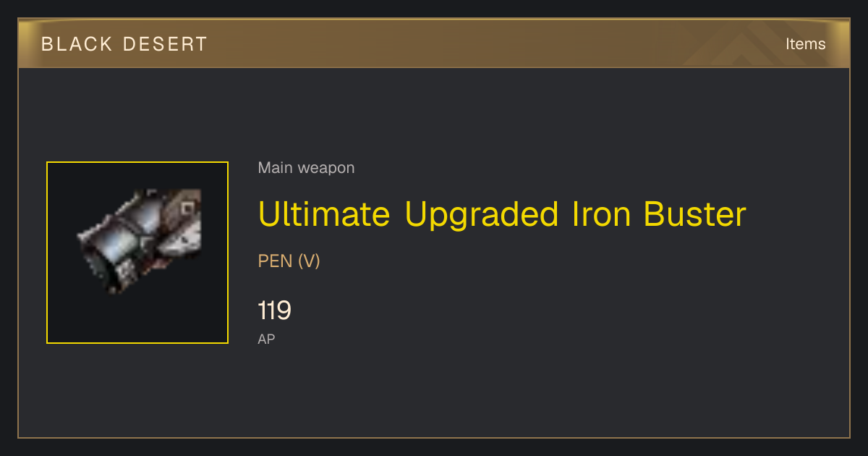Select the Ultimate Upgraded Iron Buster name

pyautogui.click(x=502, y=214)
